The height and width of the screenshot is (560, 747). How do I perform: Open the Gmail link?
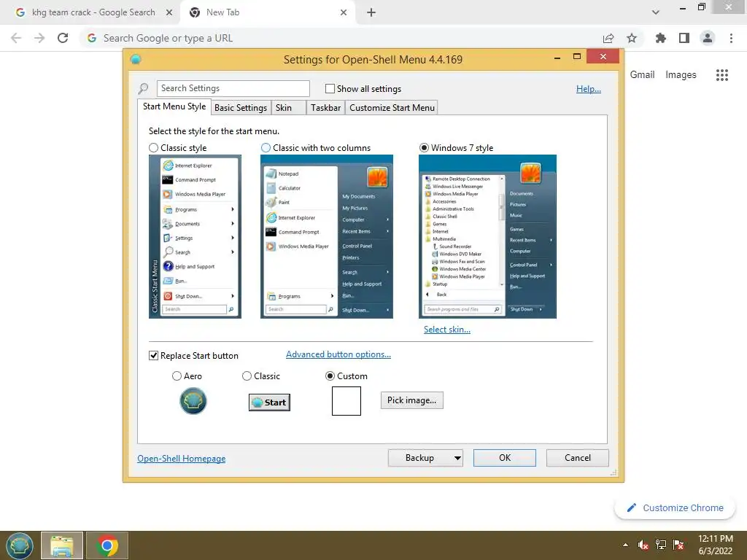pos(642,75)
